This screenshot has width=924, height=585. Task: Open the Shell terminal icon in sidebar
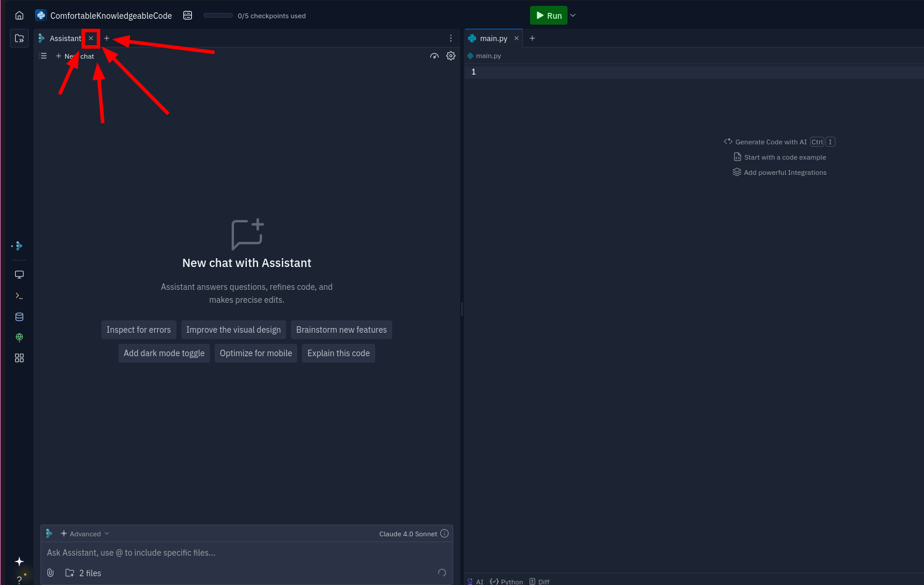tap(19, 296)
